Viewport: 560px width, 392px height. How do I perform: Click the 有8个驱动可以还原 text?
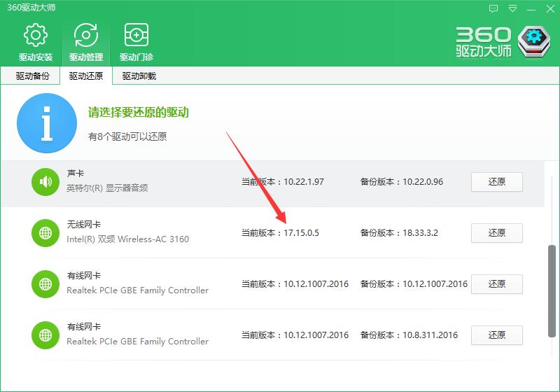click(127, 136)
